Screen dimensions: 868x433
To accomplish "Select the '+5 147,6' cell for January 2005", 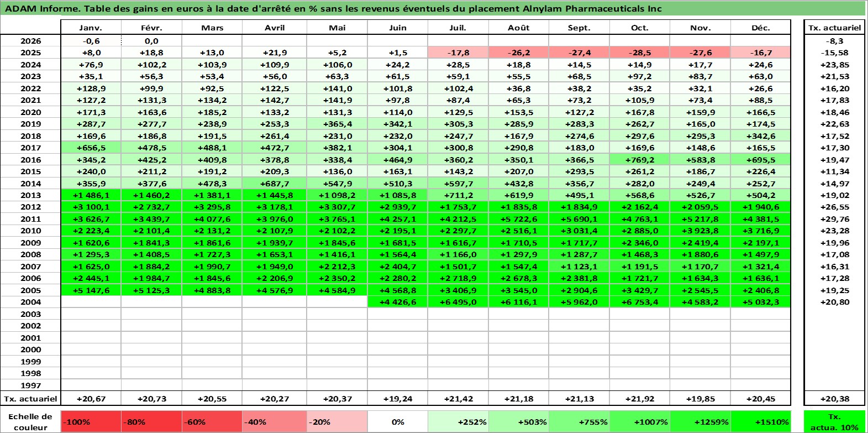I will (x=91, y=290).
